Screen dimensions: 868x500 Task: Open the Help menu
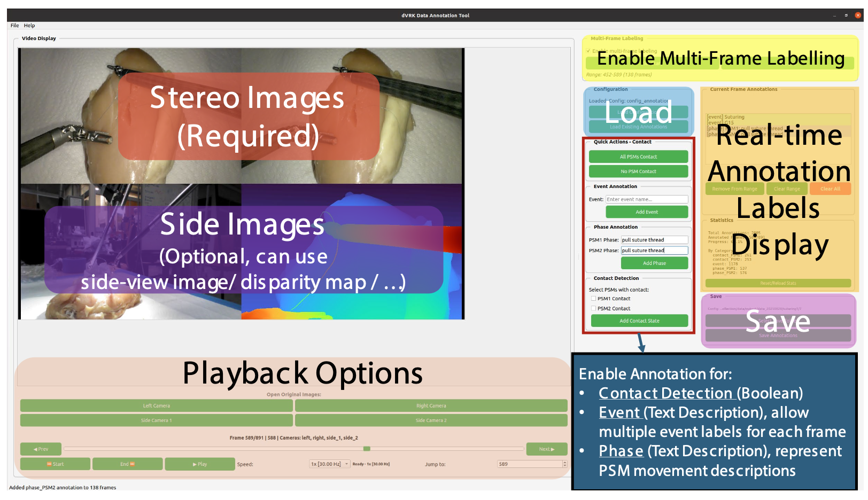pyautogui.click(x=29, y=26)
